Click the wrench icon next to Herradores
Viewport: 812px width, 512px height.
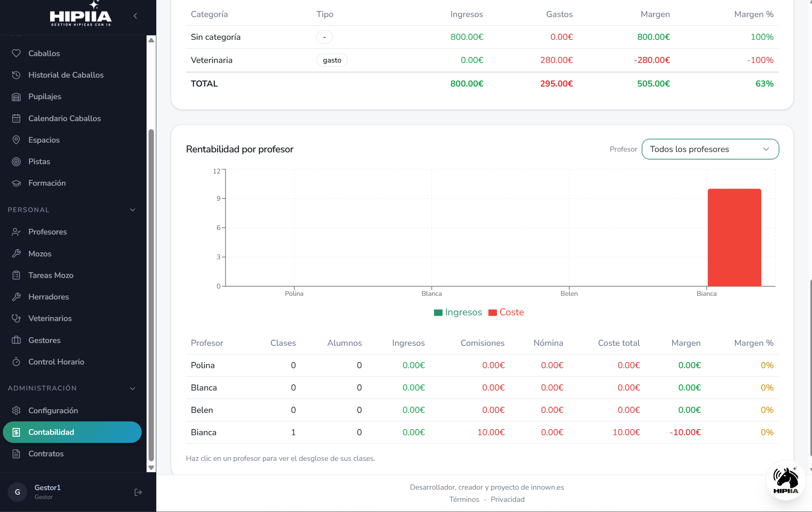coord(16,297)
